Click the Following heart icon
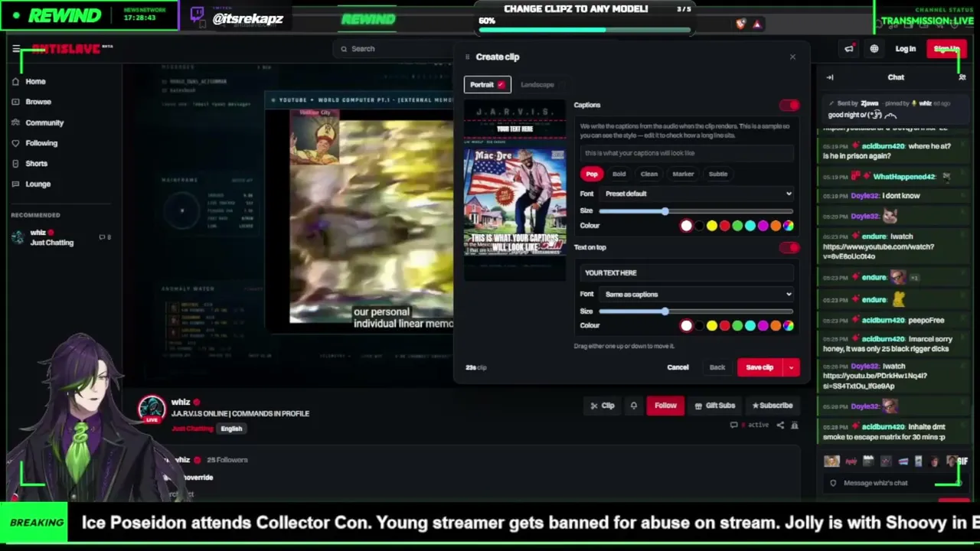This screenshot has height=551, width=980. pos(15,143)
